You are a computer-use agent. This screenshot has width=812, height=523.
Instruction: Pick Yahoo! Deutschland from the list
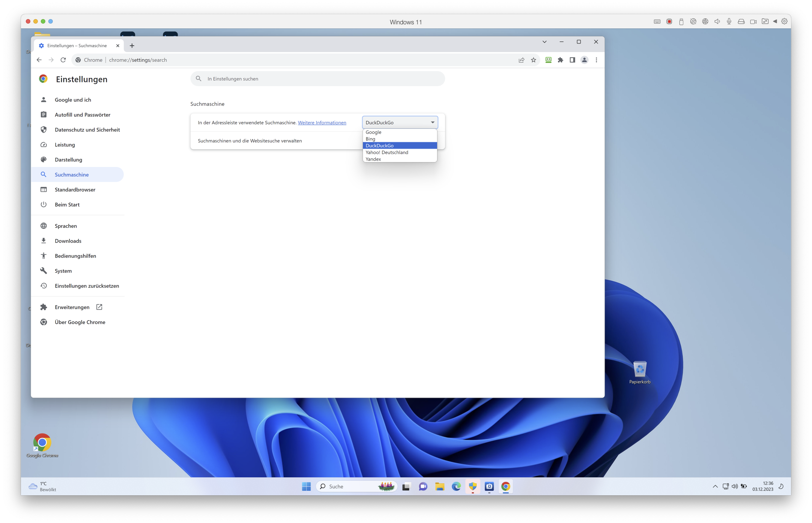(x=400, y=152)
